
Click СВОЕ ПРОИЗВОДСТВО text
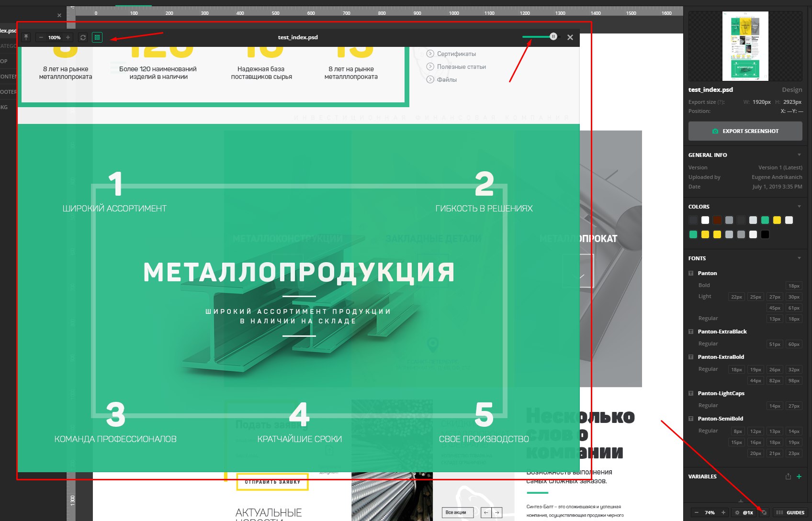click(484, 439)
